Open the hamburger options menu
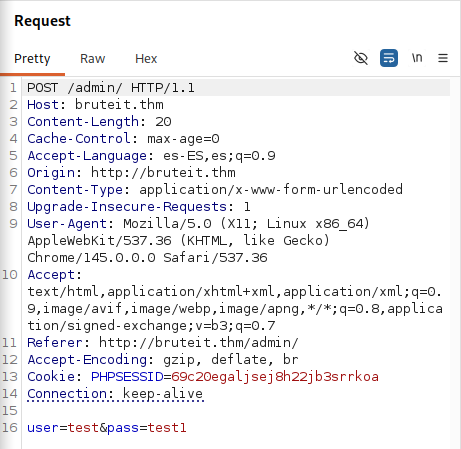 (443, 58)
